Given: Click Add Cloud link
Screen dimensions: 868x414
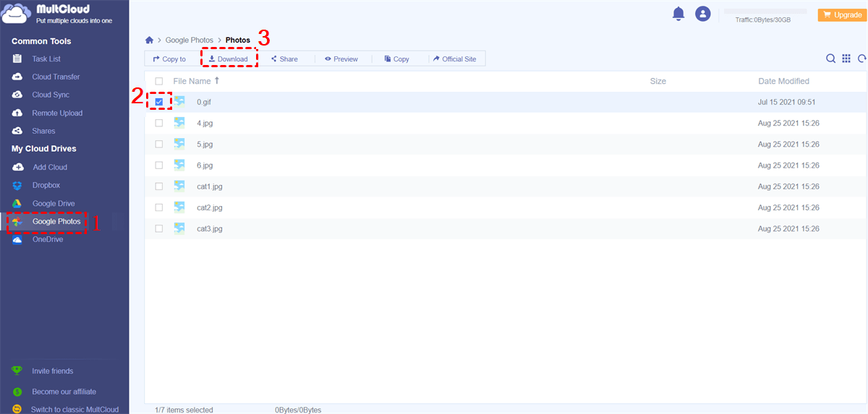Looking at the screenshot, I should [50, 167].
